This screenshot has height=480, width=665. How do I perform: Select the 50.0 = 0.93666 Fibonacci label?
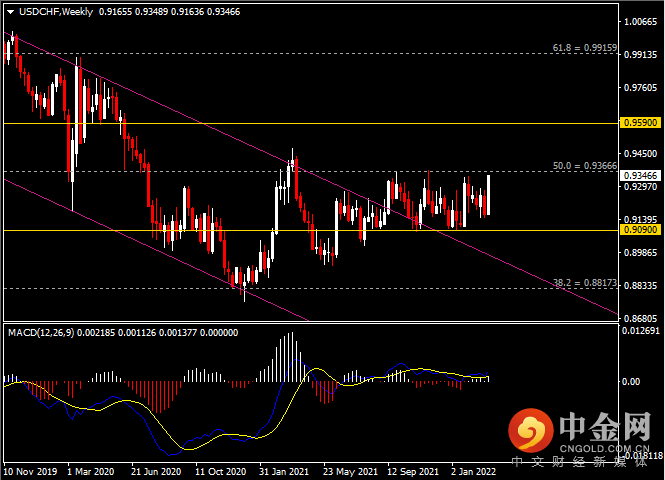(x=585, y=166)
